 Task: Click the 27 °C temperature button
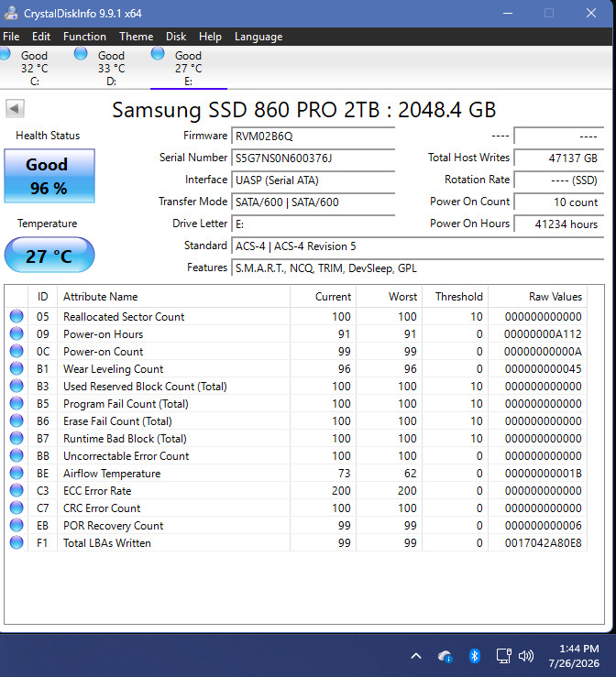[49, 256]
